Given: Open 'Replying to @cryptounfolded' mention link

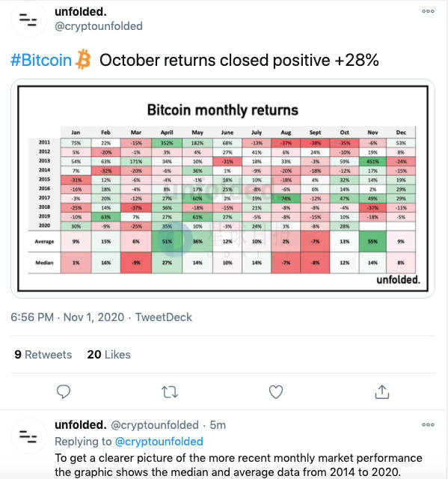Looking at the screenshot, I should (x=159, y=442).
